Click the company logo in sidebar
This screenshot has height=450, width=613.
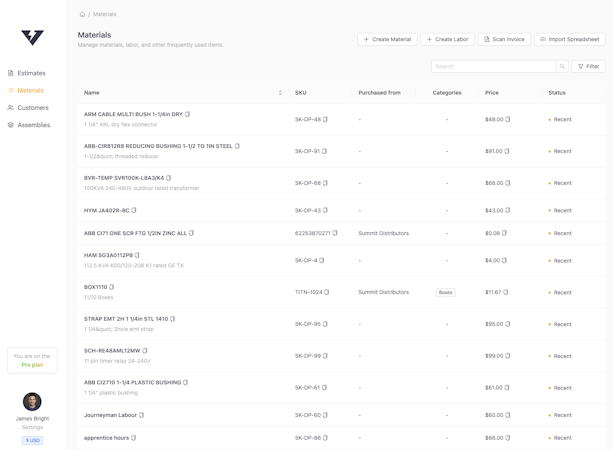tap(32, 37)
